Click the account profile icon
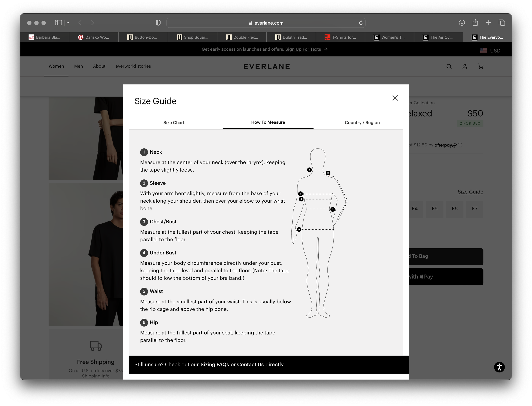The height and width of the screenshot is (406, 532). (x=465, y=67)
